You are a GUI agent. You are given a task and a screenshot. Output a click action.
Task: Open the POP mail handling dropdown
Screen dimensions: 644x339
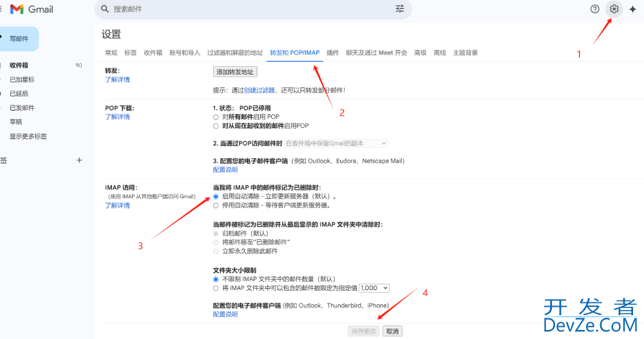[336, 143]
